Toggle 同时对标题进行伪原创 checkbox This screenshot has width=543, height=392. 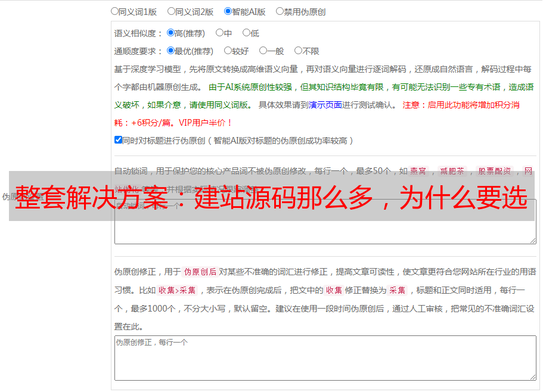[118, 140]
